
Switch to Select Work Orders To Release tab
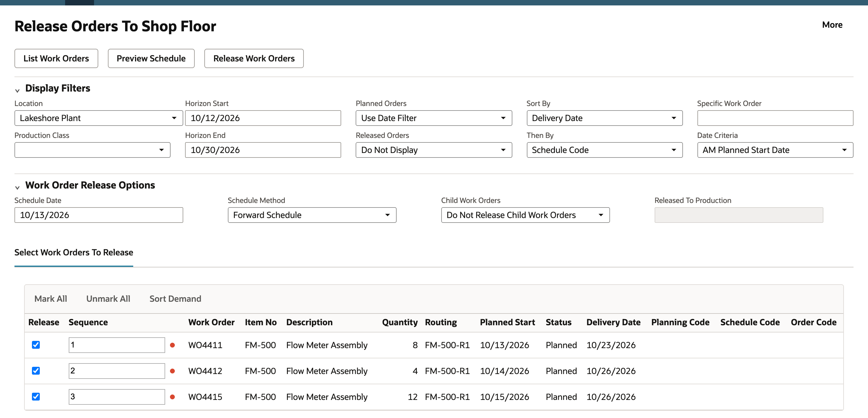click(74, 252)
